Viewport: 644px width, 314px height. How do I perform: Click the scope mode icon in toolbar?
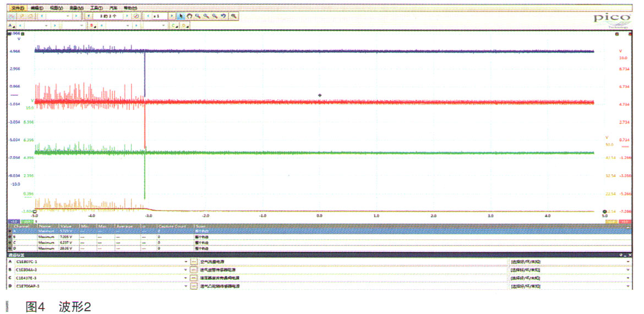(x=12, y=16)
